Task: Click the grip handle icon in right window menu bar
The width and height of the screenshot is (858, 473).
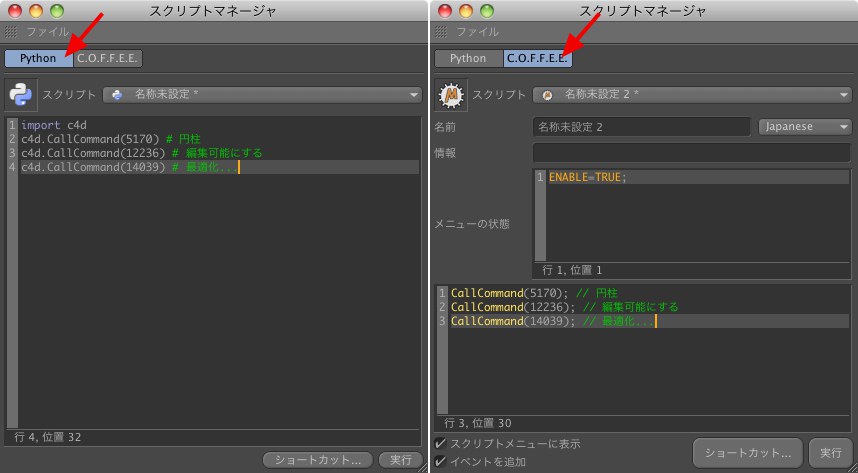Action: [x=441, y=32]
